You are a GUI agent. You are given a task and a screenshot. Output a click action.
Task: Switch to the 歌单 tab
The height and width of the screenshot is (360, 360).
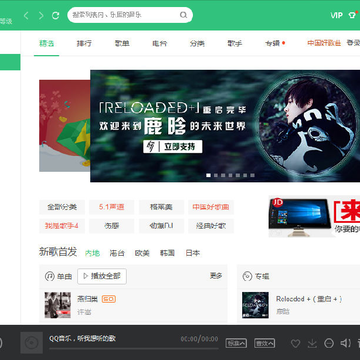pos(122,43)
